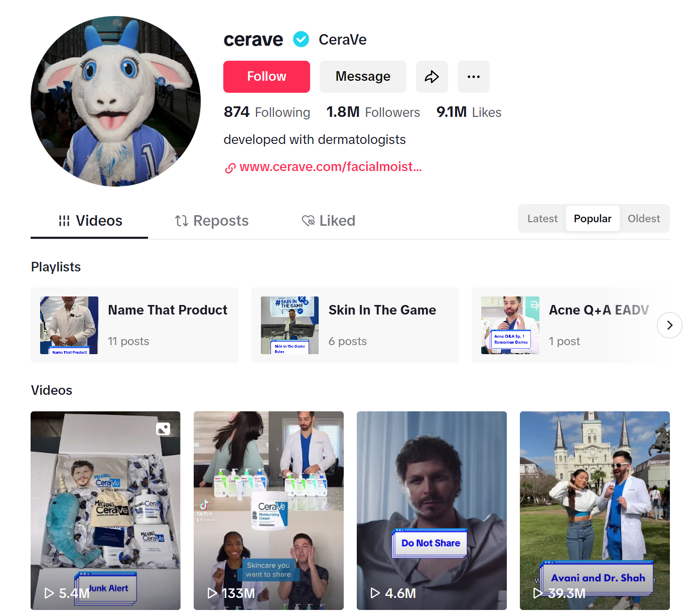
Task: Click the 6 posts label
Action: (x=348, y=341)
